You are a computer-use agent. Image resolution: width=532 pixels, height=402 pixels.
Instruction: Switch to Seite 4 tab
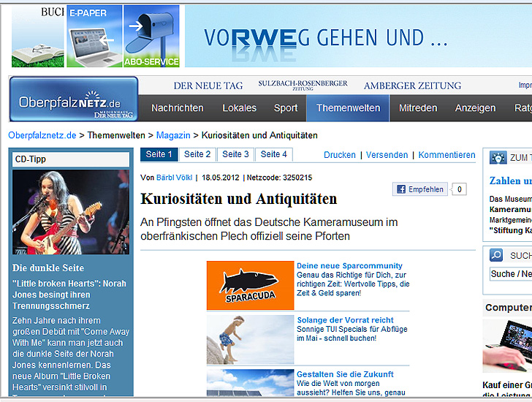pos(274,154)
